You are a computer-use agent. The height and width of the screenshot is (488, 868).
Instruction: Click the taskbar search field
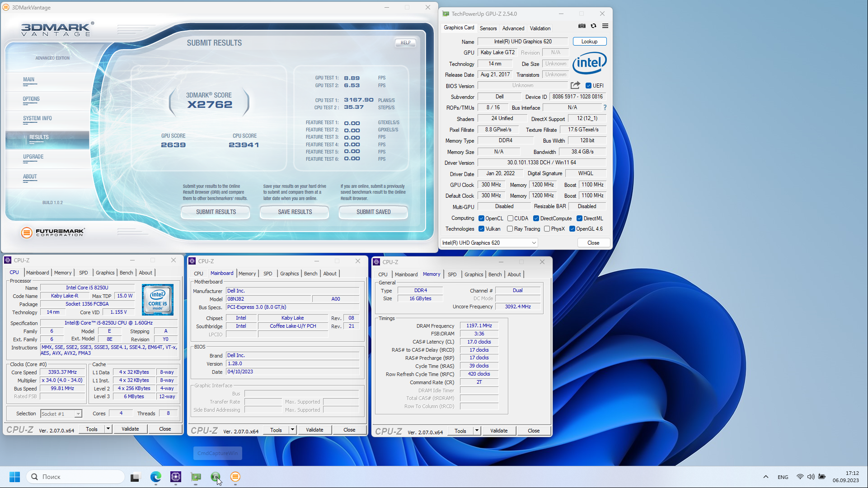point(76,477)
